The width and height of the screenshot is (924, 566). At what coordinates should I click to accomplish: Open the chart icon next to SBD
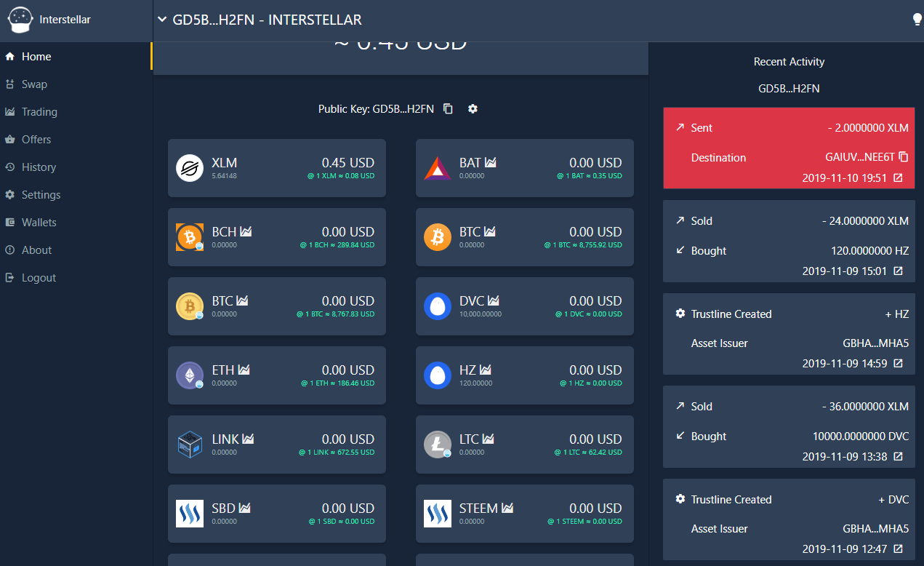tap(245, 509)
